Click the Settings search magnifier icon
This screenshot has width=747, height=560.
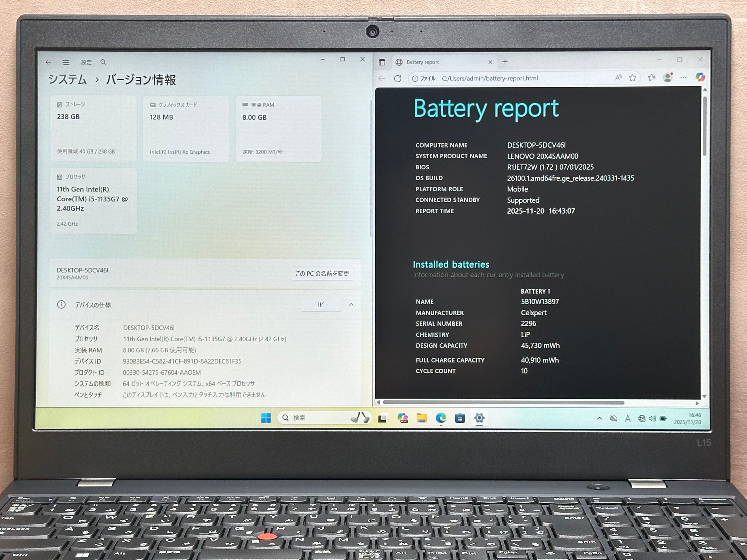(x=103, y=62)
